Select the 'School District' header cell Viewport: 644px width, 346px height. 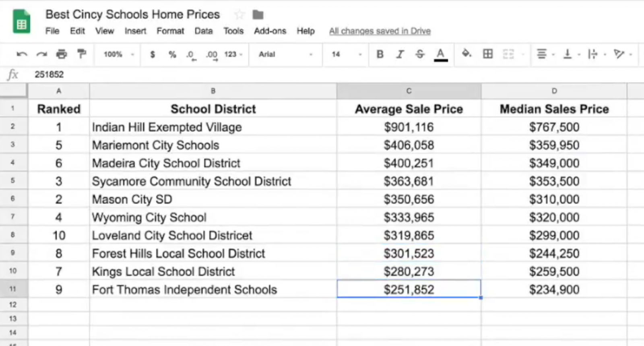tap(213, 109)
